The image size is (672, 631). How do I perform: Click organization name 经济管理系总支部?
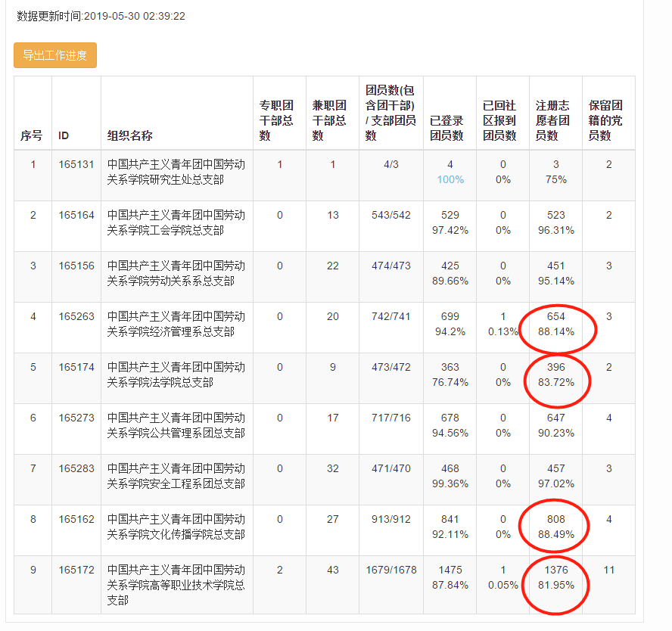coord(176,324)
